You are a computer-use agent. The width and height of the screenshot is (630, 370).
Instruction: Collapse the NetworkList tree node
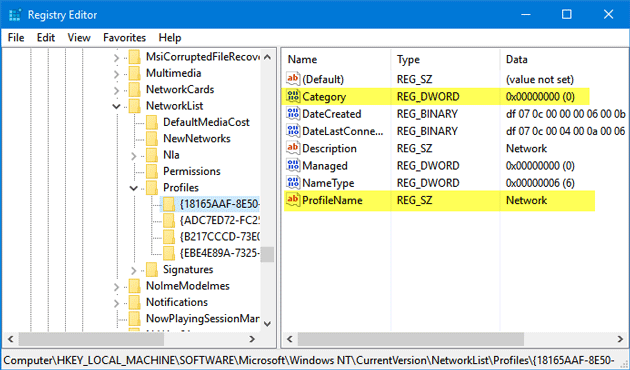(x=117, y=106)
